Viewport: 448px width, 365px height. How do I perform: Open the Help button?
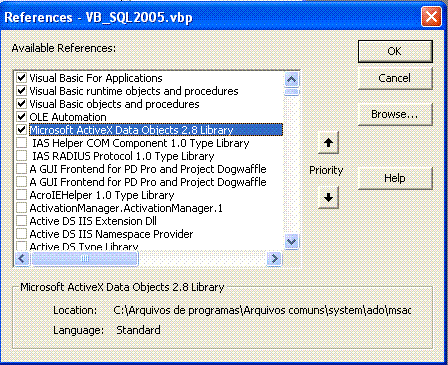395,178
